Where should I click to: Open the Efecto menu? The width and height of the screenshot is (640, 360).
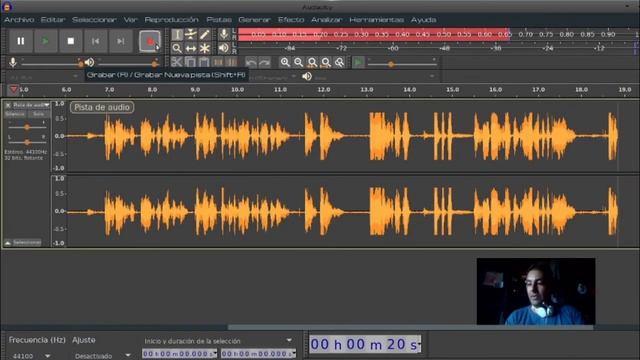click(291, 20)
